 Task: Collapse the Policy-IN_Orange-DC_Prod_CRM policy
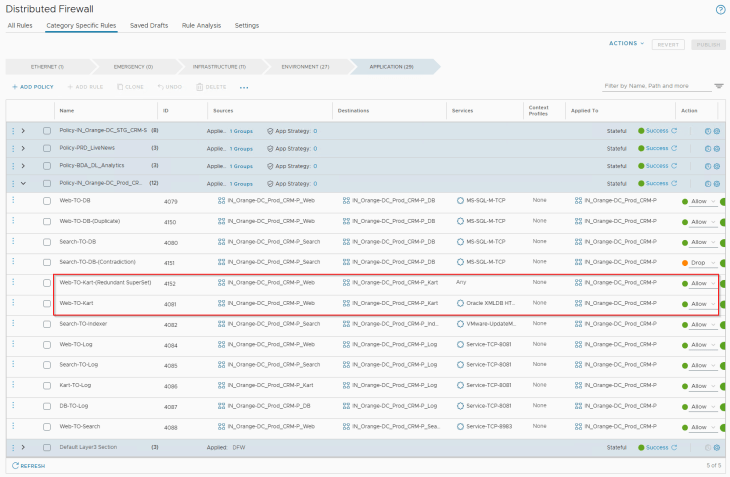pyautogui.click(x=22, y=184)
